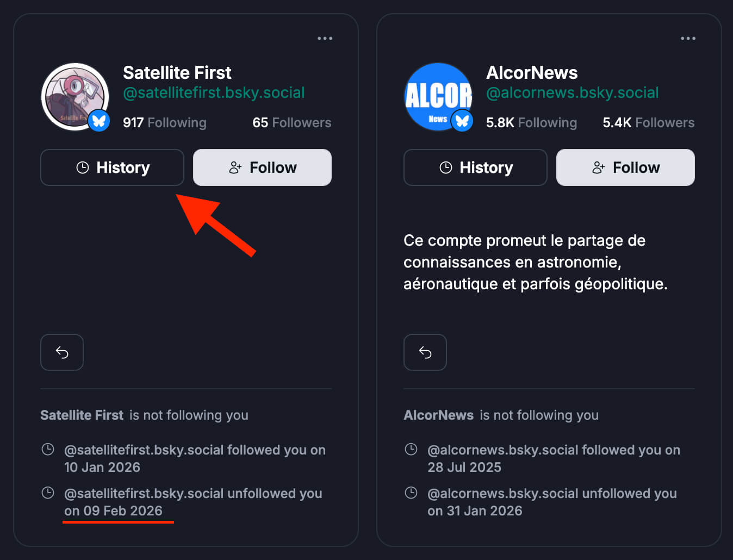The width and height of the screenshot is (733, 560).
Task: Follow the AlcorNews account
Action: [x=625, y=167]
